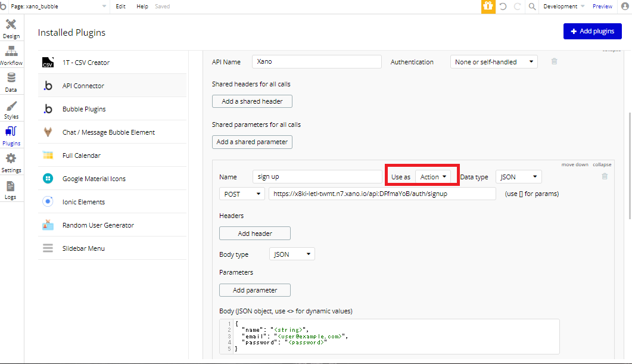632x364 pixels.
Task: Delete the sign up call with trash icon
Action: (x=605, y=176)
